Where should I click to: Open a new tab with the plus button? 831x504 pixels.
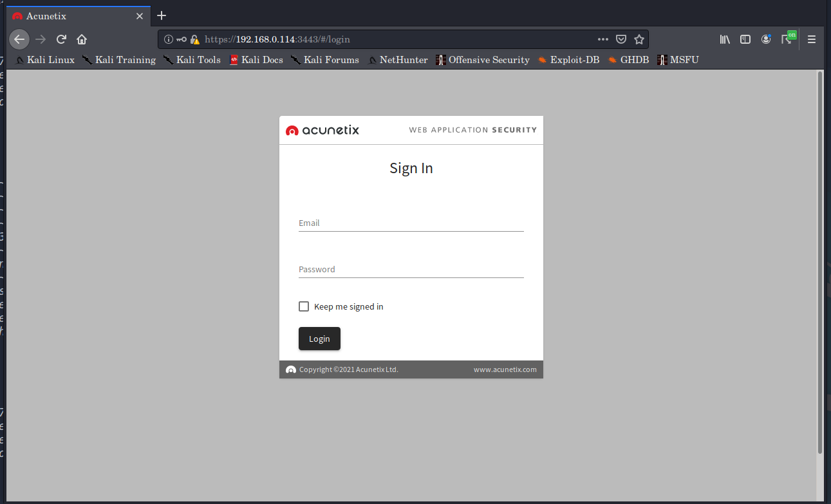click(162, 15)
